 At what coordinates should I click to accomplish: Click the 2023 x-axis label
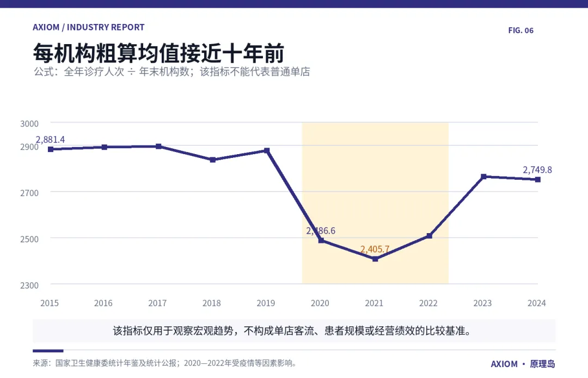tap(482, 303)
